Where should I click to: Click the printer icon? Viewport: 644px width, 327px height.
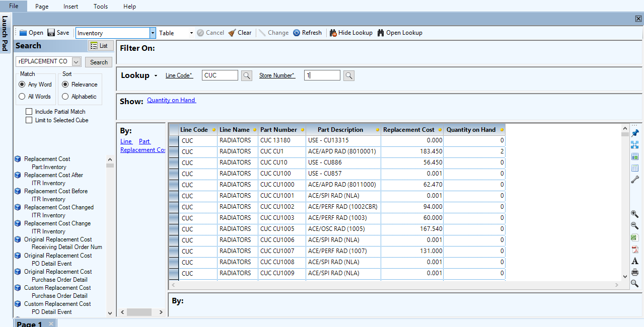[634, 272]
